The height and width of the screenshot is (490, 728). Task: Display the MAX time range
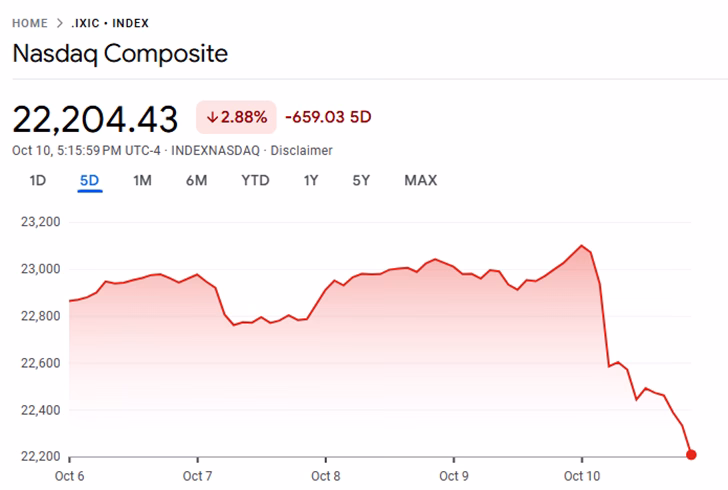tap(420, 181)
